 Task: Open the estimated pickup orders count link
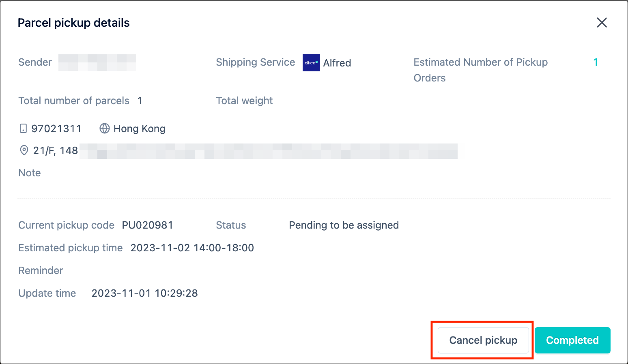click(596, 62)
